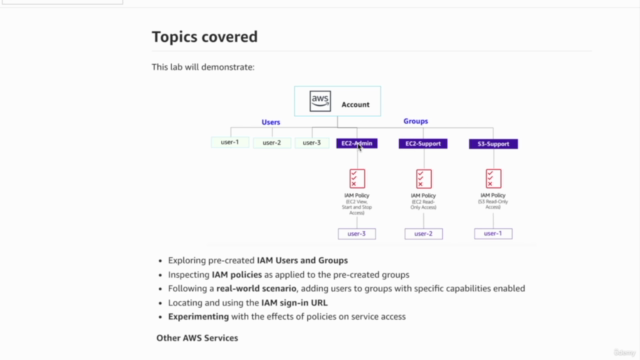Viewport: 640px width, 360px height.
Task: Click the user-2 box below the EC2-Support policy
Action: [423, 234]
